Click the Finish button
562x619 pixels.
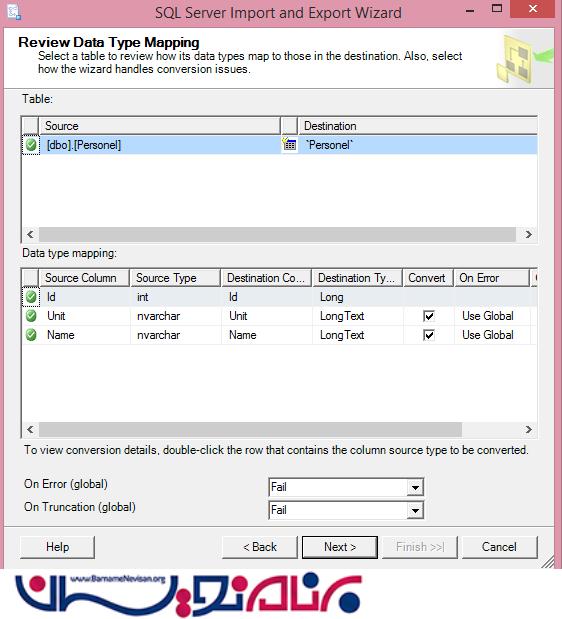coord(420,547)
